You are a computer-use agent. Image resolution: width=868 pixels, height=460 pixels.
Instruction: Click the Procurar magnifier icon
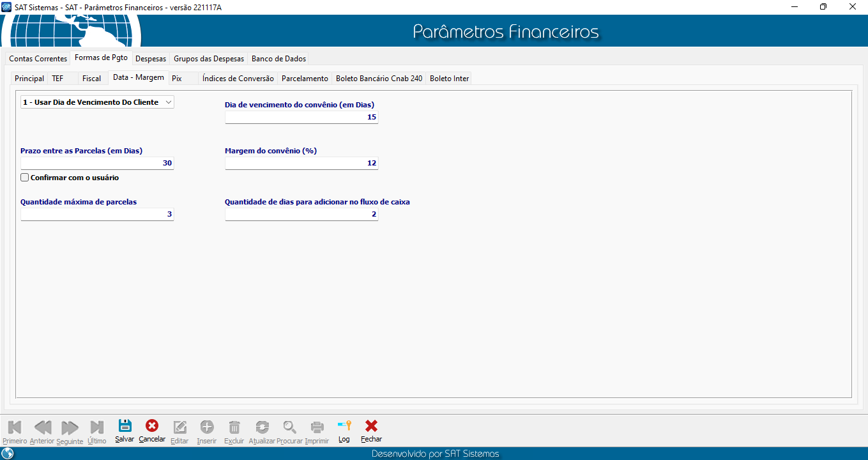[289, 427]
